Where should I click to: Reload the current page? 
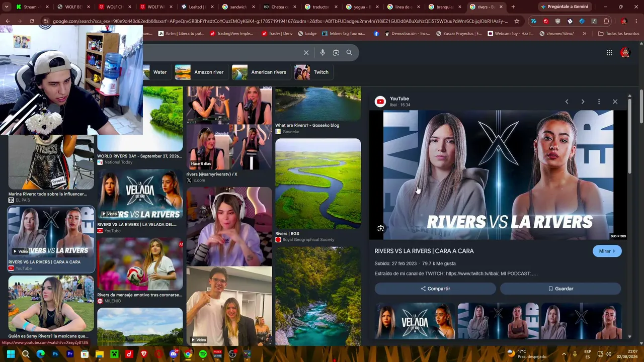(x=32, y=21)
